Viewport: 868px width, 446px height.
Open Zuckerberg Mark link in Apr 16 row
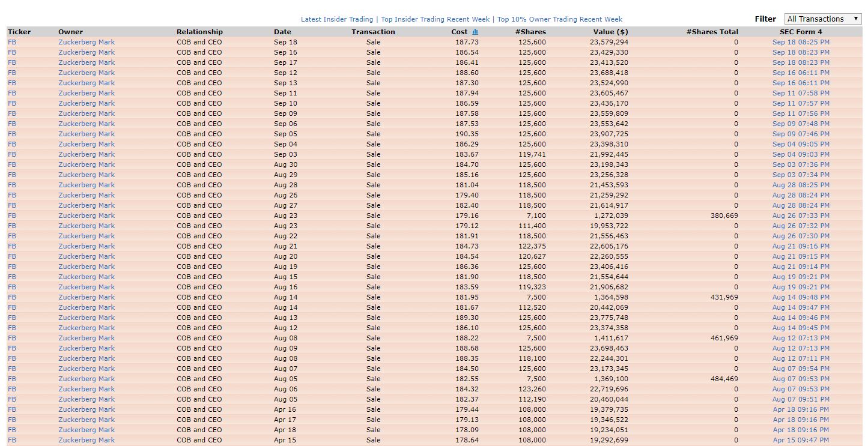pos(86,409)
